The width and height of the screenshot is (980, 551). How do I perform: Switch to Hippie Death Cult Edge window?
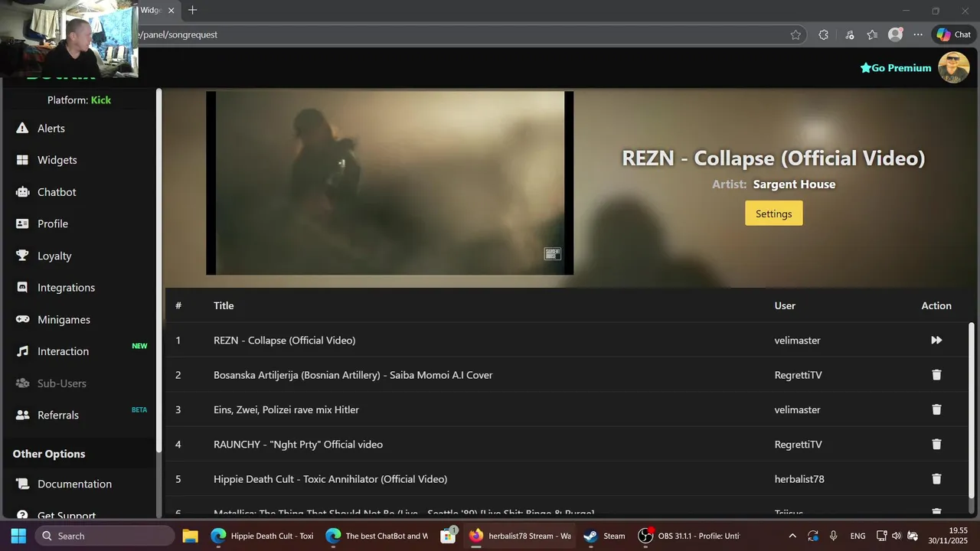[263, 536]
